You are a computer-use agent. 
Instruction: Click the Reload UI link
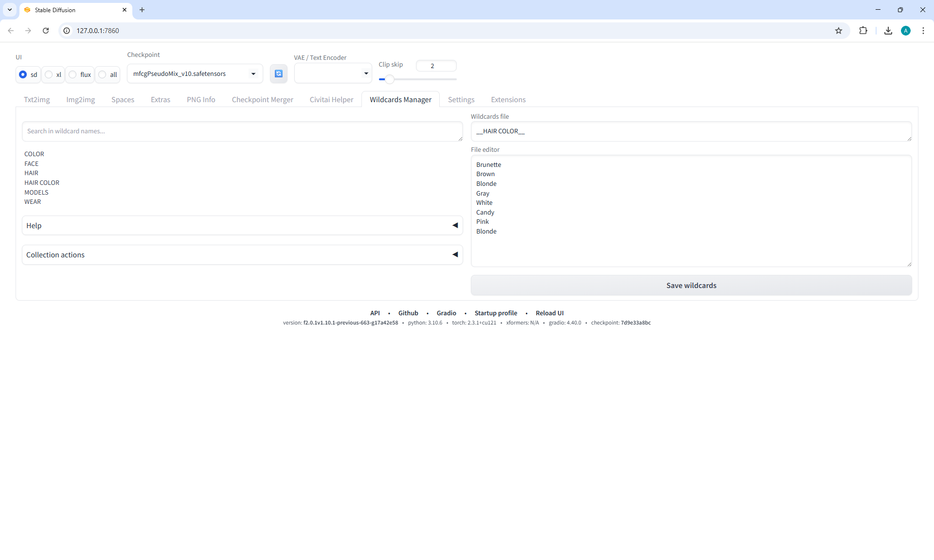549,313
